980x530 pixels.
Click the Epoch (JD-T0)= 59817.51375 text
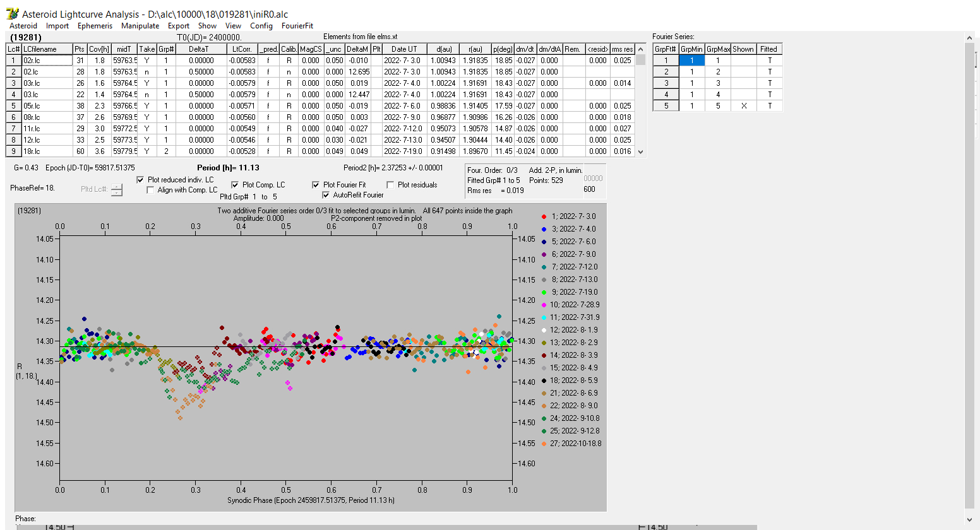(90, 168)
